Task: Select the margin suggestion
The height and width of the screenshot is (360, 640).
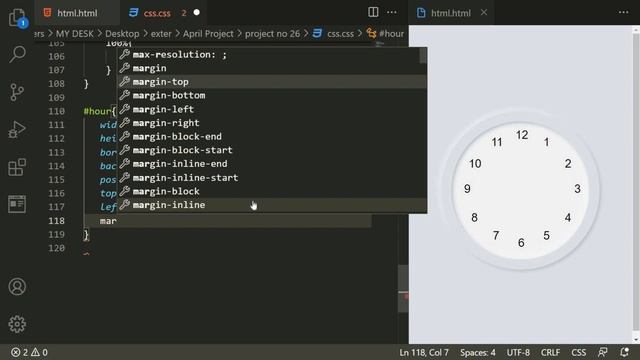Action: click(x=272, y=68)
